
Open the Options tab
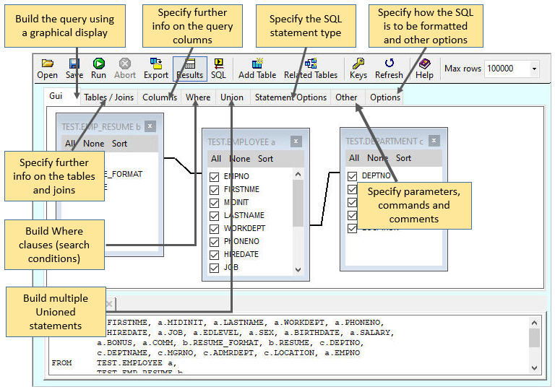(385, 97)
